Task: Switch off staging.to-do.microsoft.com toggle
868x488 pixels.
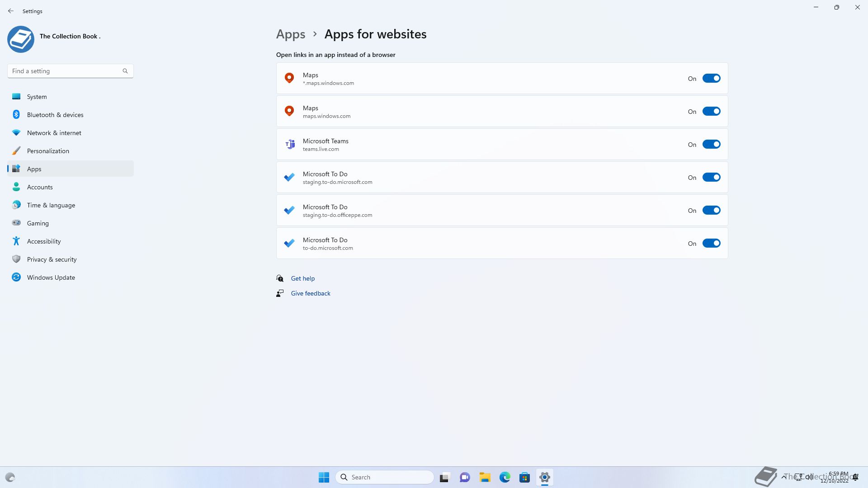Action: coord(711,177)
